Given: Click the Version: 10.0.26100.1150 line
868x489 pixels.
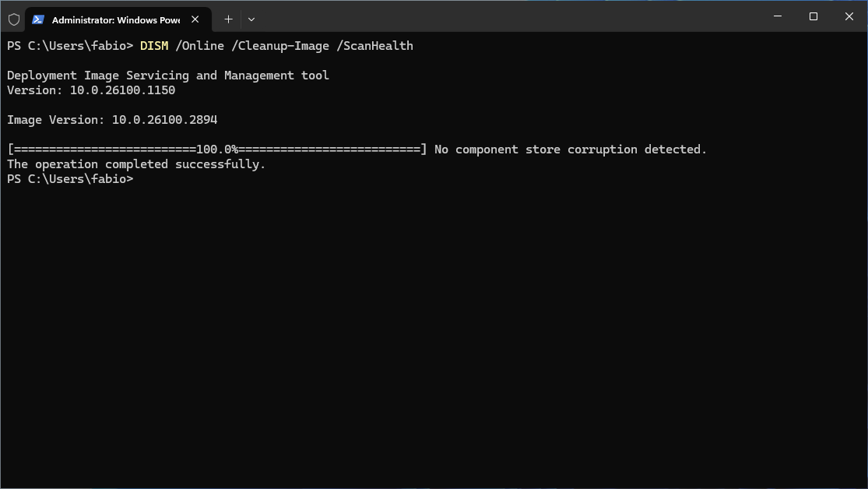Looking at the screenshot, I should [91, 90].
